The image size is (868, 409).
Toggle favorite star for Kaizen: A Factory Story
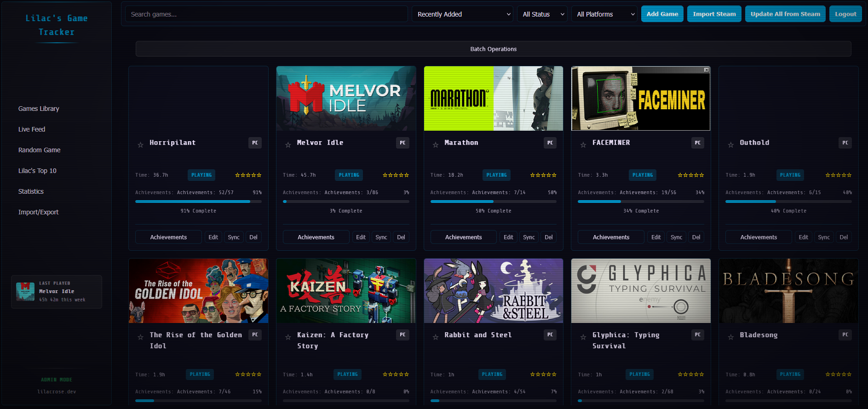[x=288, y=337]
